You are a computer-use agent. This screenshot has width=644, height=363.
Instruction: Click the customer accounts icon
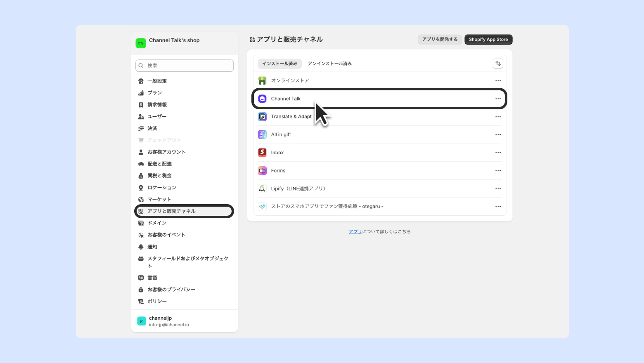tap(141, 152)
